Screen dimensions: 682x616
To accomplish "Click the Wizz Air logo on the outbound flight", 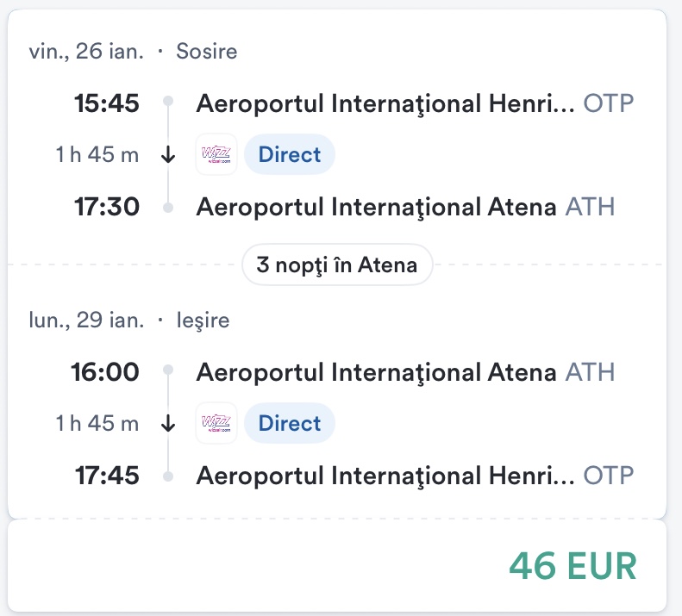I will coord(216,155).
